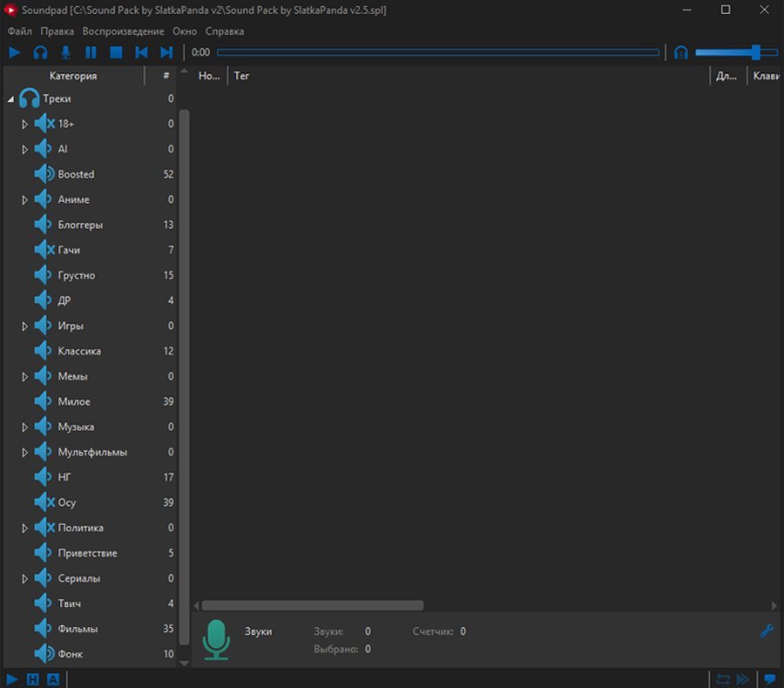The image size is (784, 688).
Task: Click the playback progress seek bar
Action: pos(438,52)
